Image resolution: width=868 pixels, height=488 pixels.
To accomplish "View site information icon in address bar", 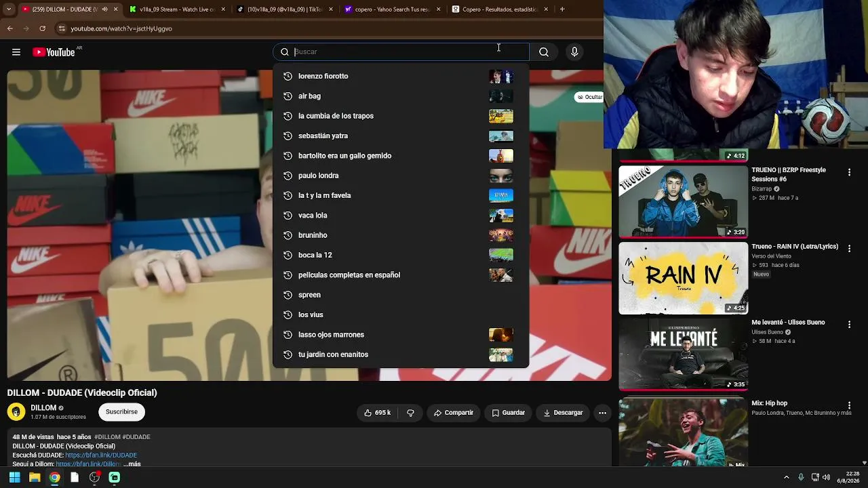I will point(62,28).
